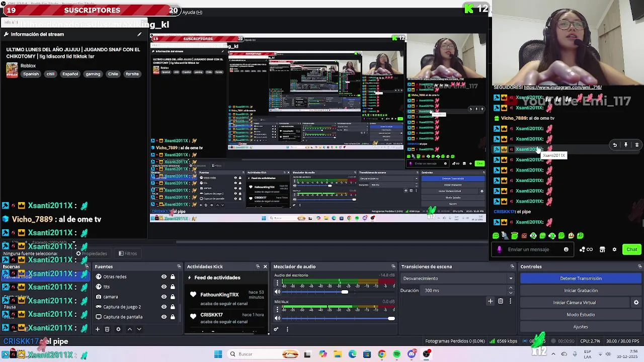Click Detener Transmisión button
This screenshot has height=362, width=644.
tap(581, 279)
